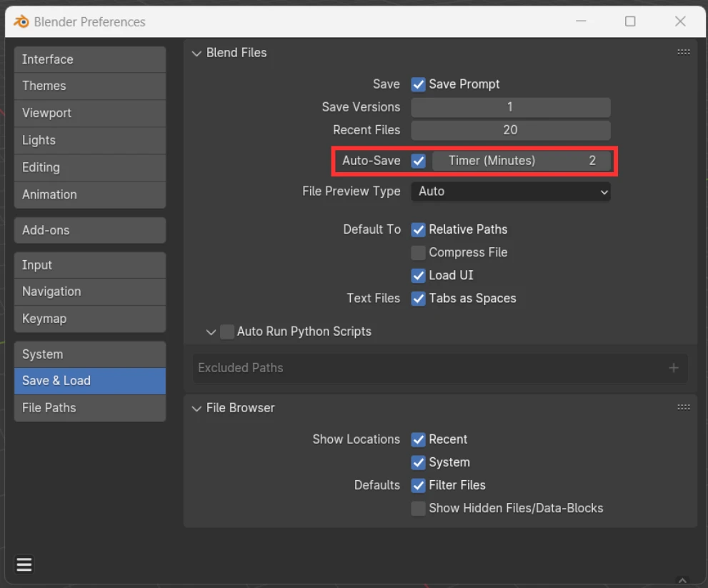This screenshot has height=588, width=708.
Task: Open the Keymap preferences tab
Action: tap(90, 319)
